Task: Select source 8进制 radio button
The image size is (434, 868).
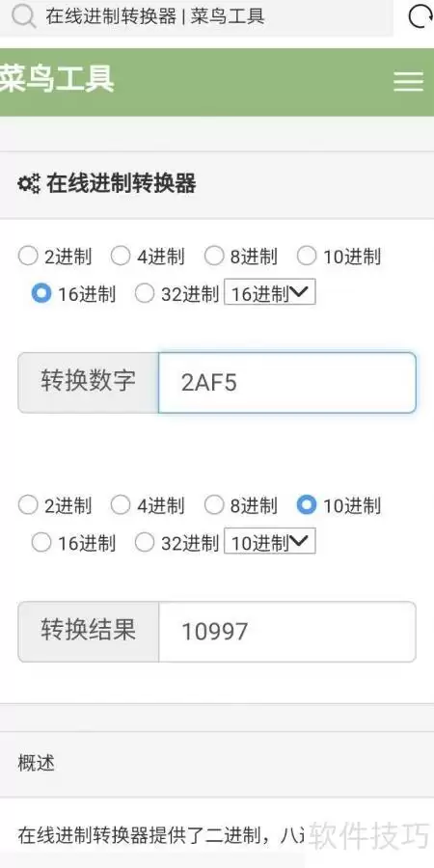Action: tap(214, 257)
